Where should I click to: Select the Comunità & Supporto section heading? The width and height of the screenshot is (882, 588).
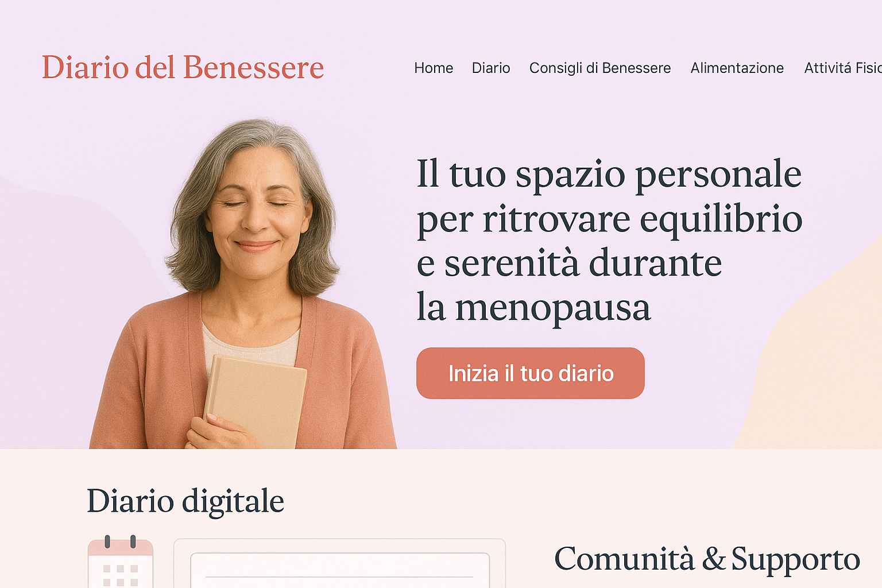point(707,559)
